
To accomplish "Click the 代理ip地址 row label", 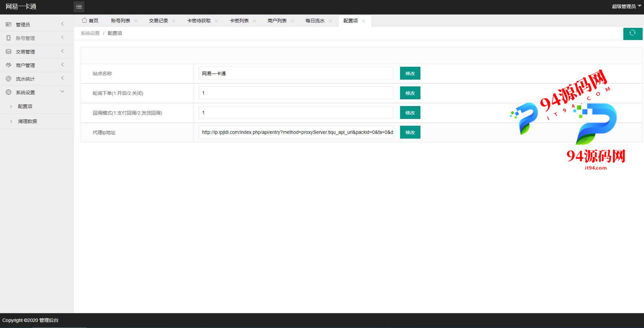I will tap(104, 132).
